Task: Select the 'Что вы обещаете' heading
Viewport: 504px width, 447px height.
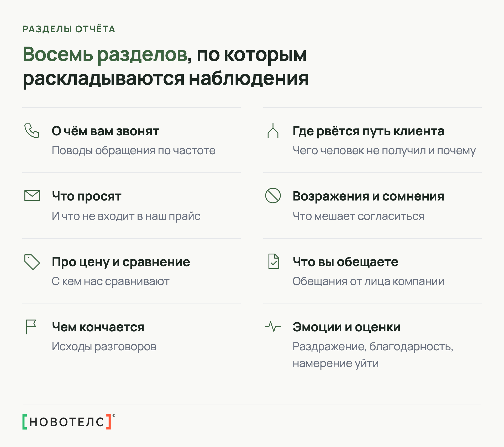Action: [x=345, y=262]
